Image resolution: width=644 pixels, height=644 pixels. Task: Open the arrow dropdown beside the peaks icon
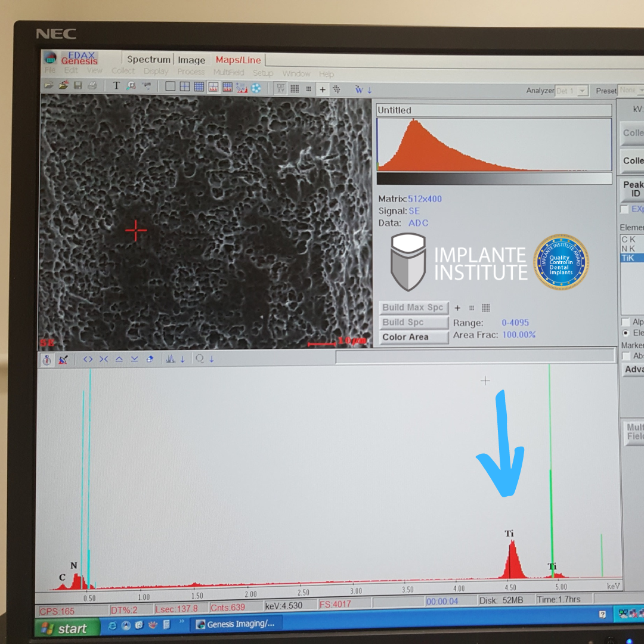(x=182, y=359)
